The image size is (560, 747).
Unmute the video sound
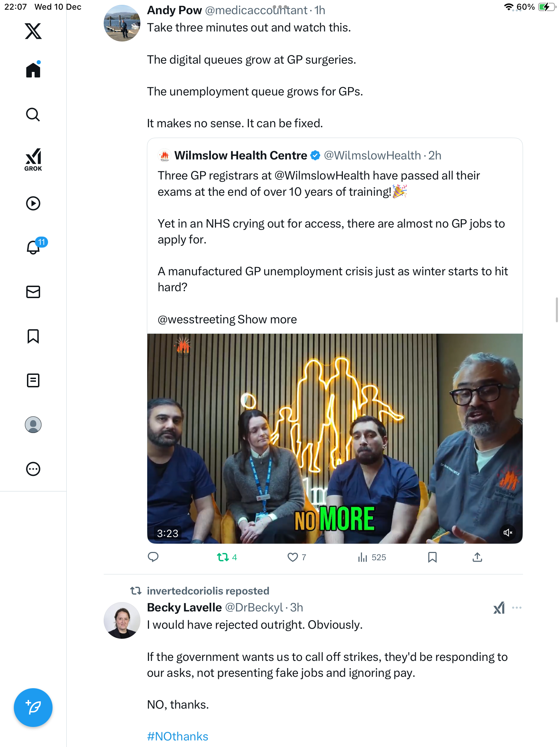pyautogui.click(x=508, y=533)
